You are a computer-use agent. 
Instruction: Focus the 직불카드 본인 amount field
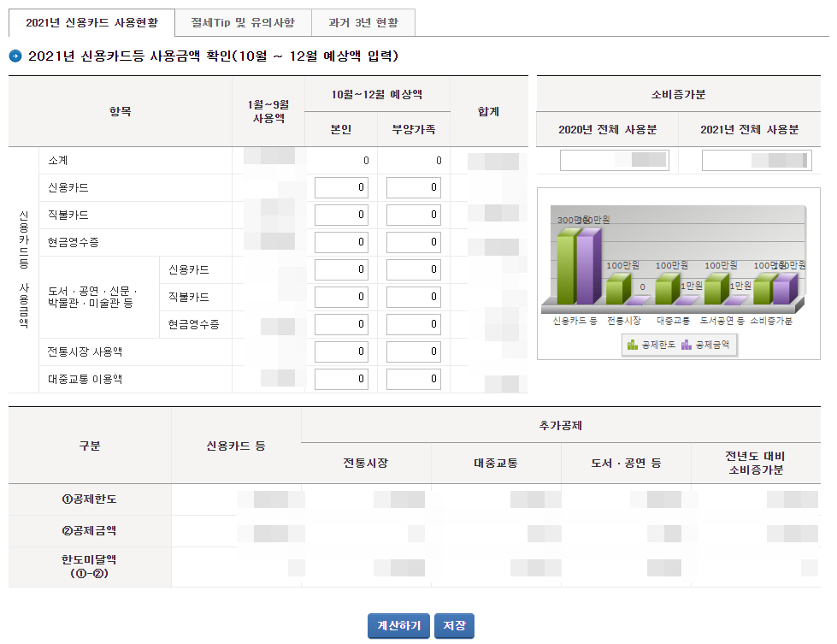click(341, 215)
